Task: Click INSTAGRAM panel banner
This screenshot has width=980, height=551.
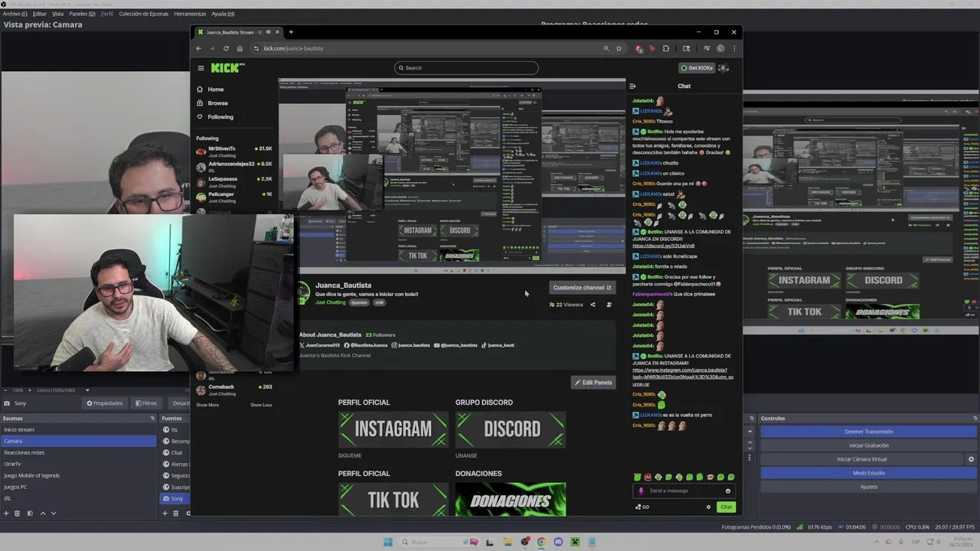Action: (394, 429)
